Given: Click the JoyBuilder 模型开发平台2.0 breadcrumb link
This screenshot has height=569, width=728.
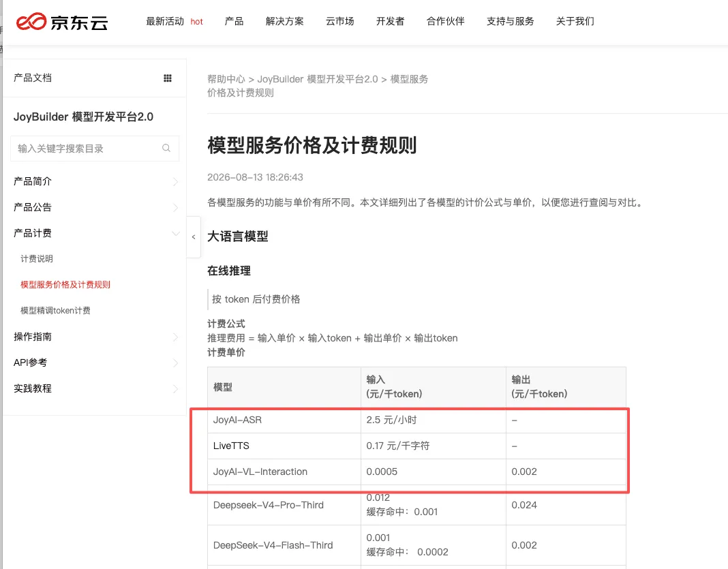Looking at the screenshot, I should [318, 79].
